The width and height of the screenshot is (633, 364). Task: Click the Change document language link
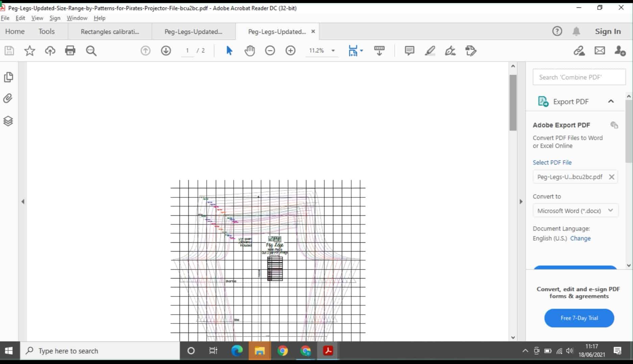[580, 238]
